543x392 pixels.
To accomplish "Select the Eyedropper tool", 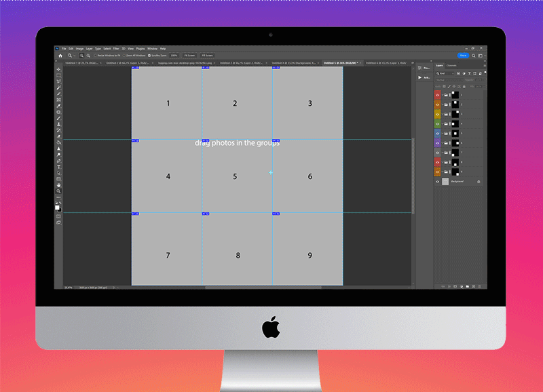I will (58, 106).
